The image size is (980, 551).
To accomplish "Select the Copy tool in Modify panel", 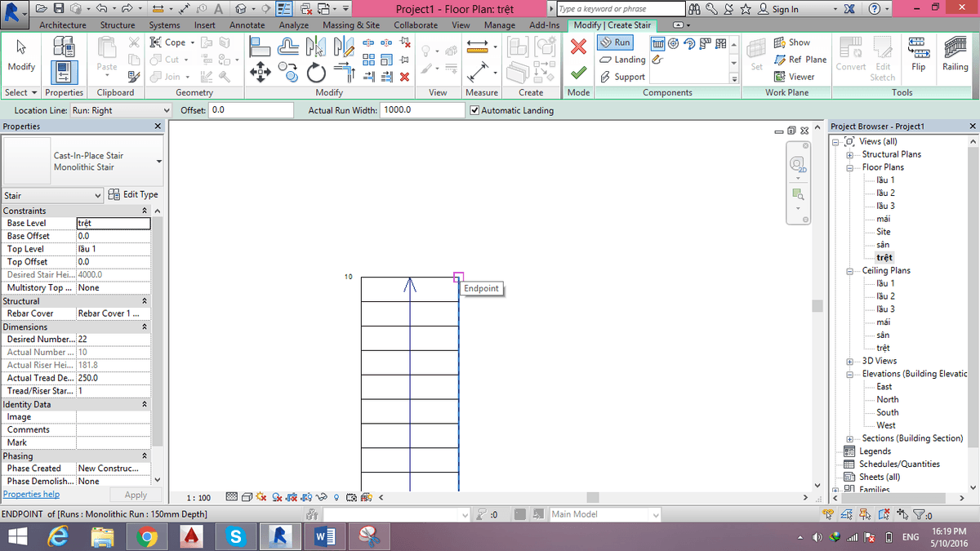I will 288,72.
